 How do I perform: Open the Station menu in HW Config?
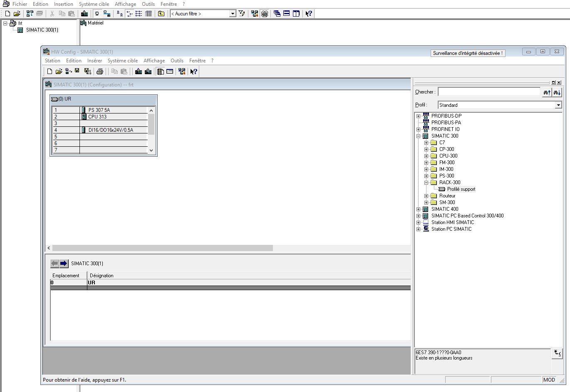(52, 61)
